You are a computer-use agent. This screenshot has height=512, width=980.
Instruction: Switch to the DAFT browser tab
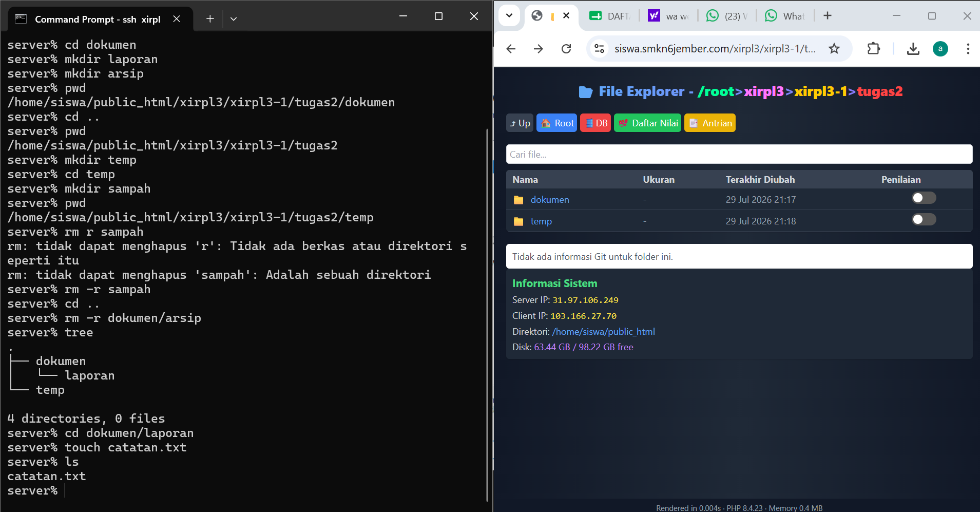click(x=610, y=16)
